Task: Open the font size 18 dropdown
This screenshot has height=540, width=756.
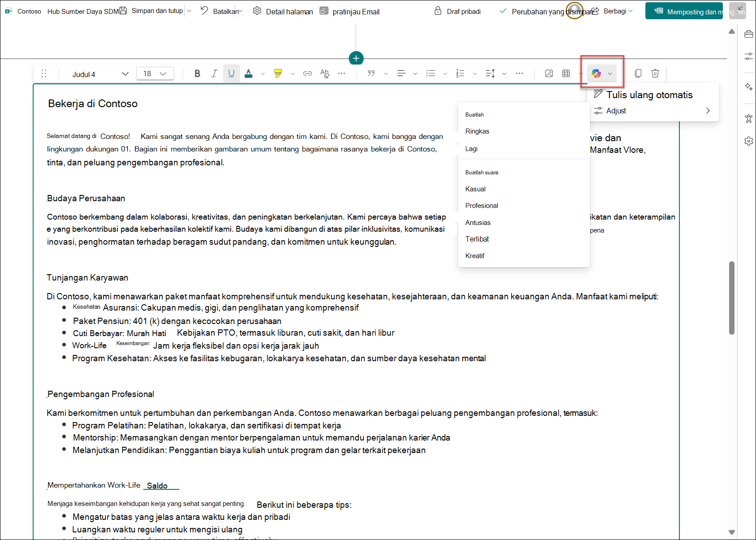Action: pyautogui.click(x=155, y=73)
